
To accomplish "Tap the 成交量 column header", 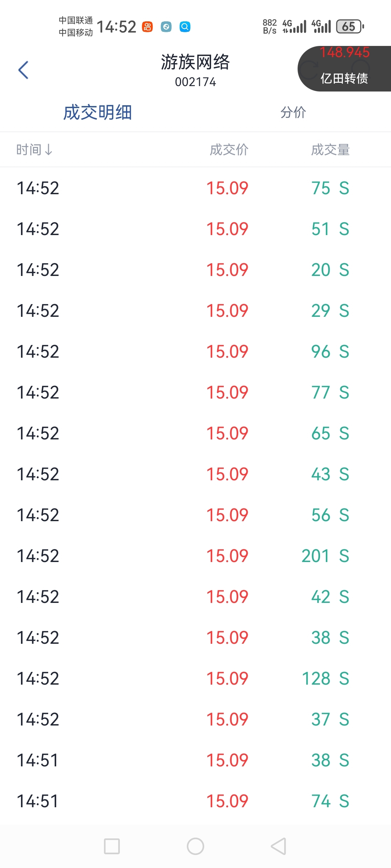I will [331, 149].
